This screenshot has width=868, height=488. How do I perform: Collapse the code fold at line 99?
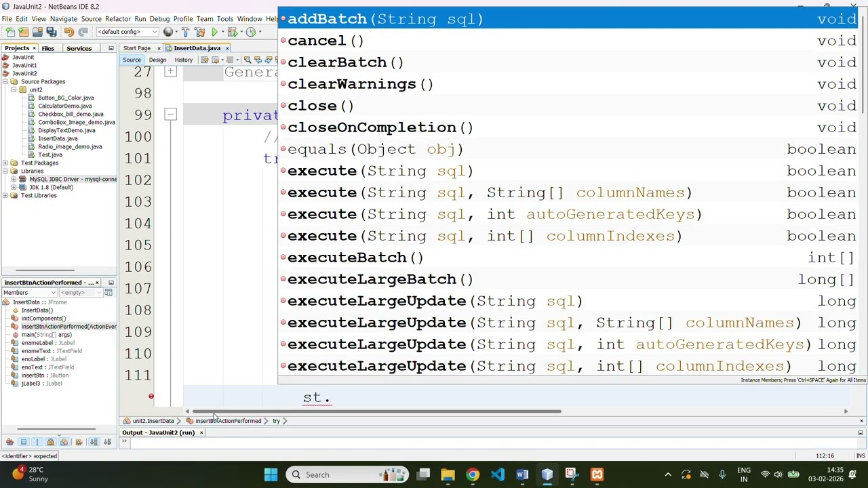click(170, 115)
